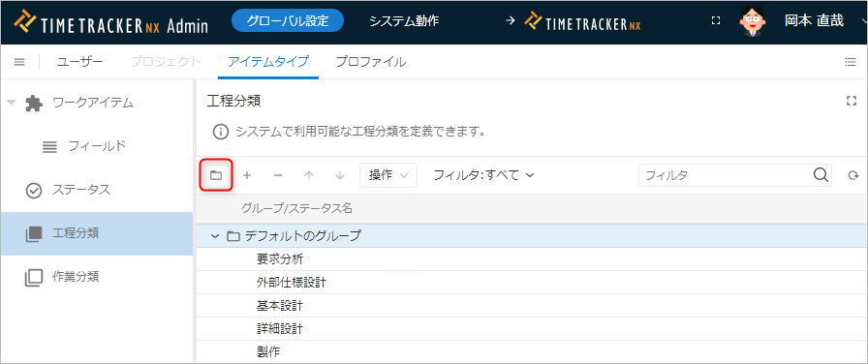Open the list view icon at right
868x364 pixels.
851,62
